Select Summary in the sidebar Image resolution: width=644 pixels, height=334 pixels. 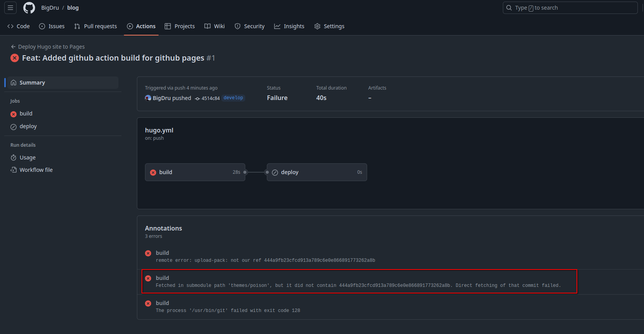[62, 83]
